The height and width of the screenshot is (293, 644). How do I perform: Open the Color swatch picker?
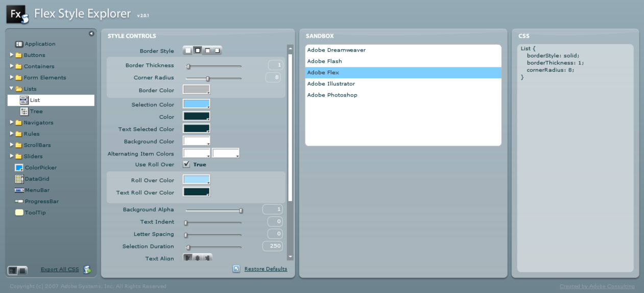click(x=197, y=117)
